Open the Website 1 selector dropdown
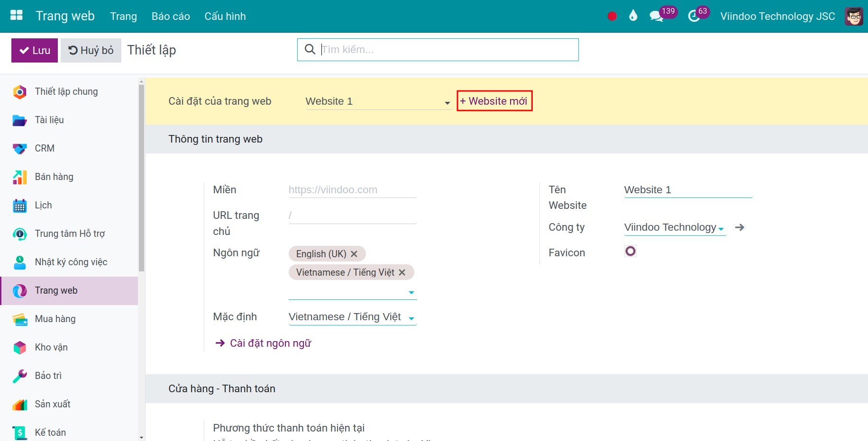The height and width of the screenshot is (441, 868). click(378, 101)
